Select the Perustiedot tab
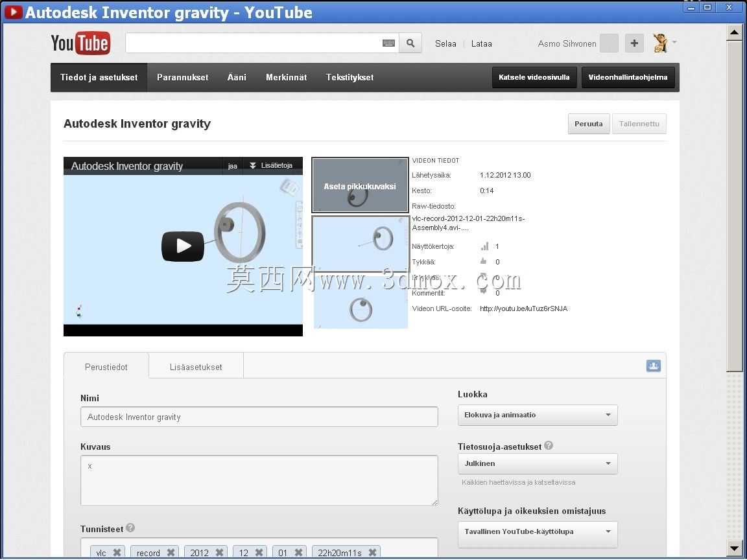Image resolution: width=747 pixels, height=560 pixels. point(106,367)
